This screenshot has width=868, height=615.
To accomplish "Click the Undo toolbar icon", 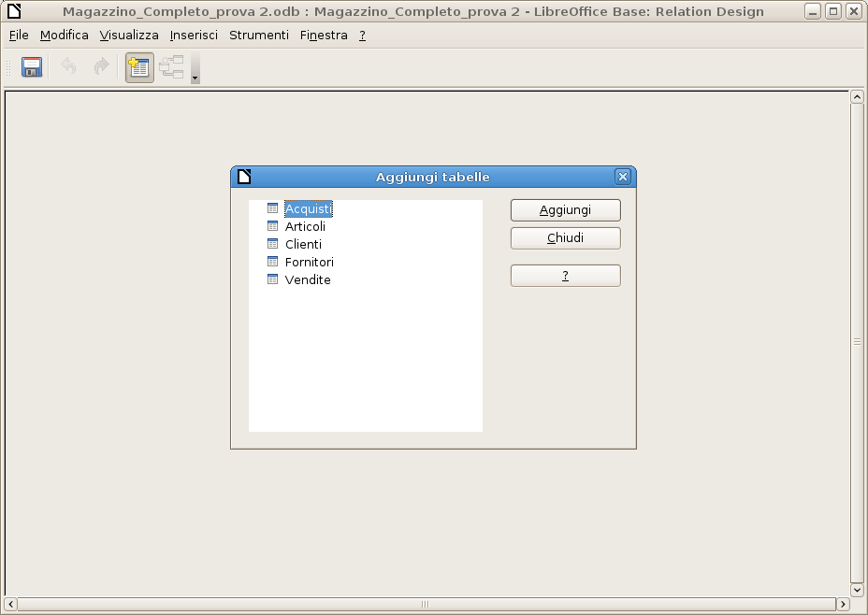I will coord(66,66).
